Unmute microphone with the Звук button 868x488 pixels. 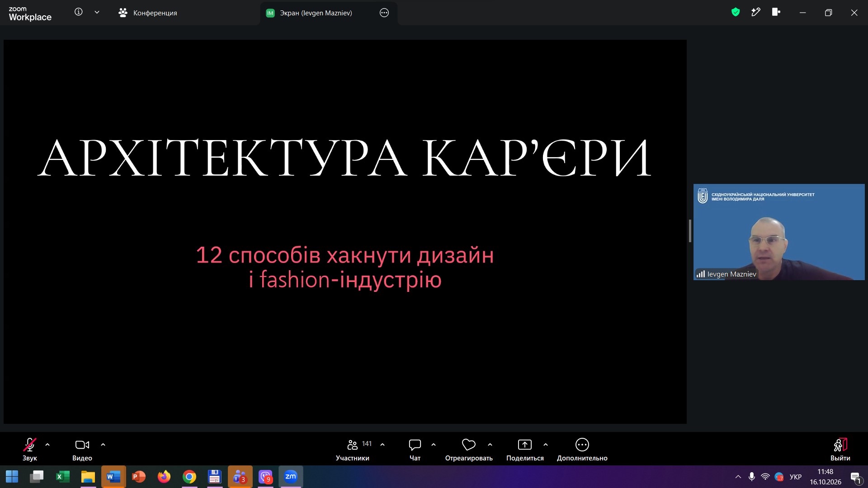pos(30,449)
